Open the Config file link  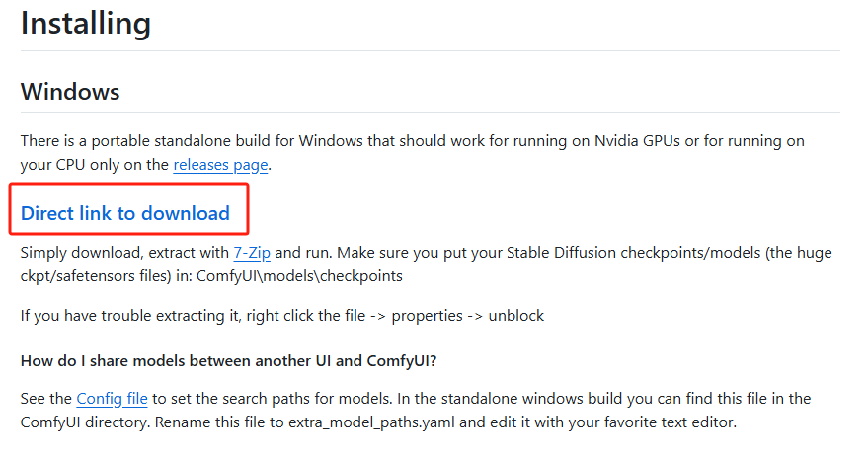[112, 399]
